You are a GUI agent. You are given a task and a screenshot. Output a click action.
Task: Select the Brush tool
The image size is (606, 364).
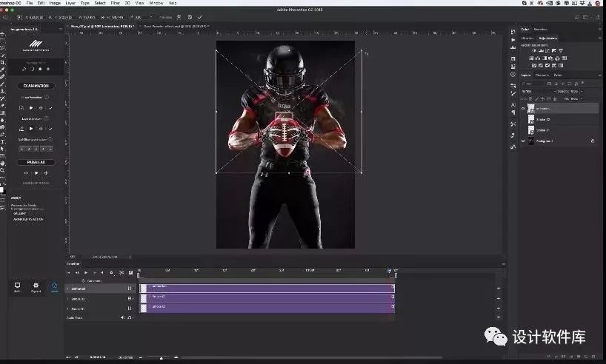point(3,84)
